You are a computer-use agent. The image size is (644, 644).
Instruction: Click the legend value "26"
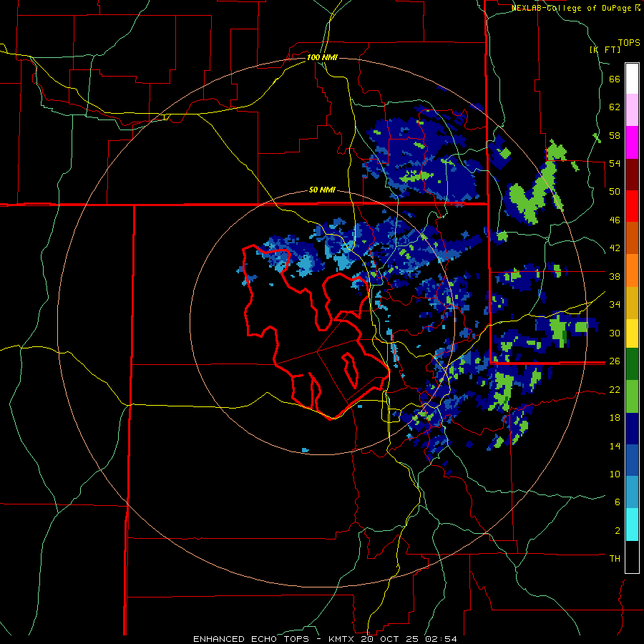tap(615, 361)
